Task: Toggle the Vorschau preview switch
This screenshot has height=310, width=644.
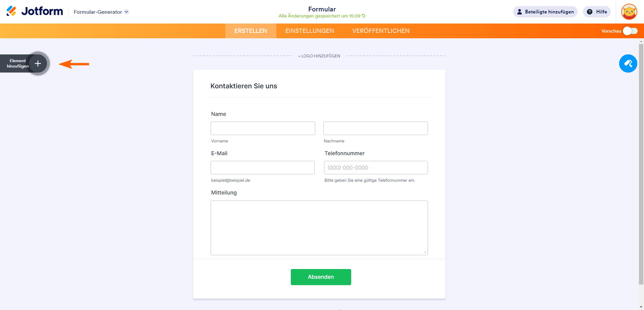Action: point(630,31)
